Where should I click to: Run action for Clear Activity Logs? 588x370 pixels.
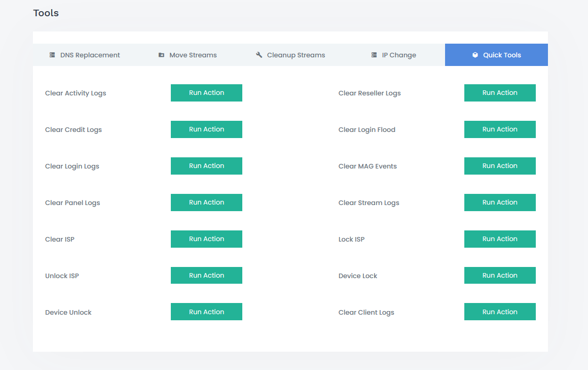[x=206, y=93]
